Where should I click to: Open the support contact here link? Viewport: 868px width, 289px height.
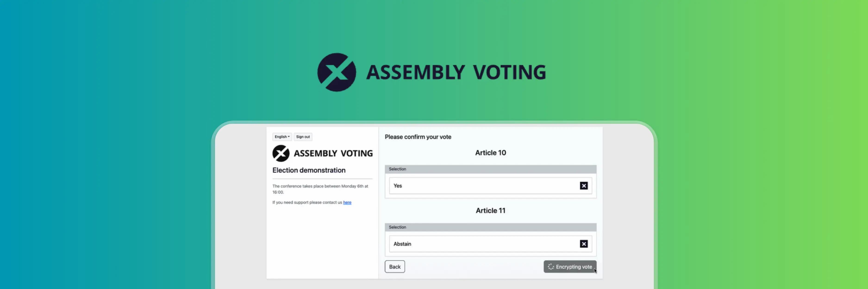point(347,202)
